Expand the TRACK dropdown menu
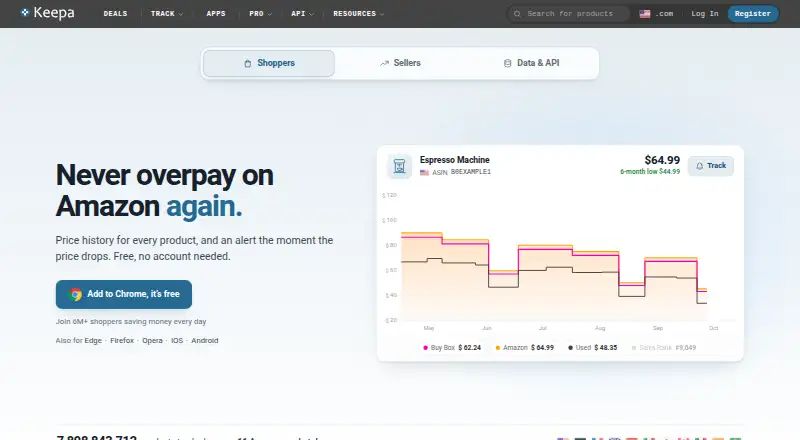The image size is (800, 440). point(167,14)
